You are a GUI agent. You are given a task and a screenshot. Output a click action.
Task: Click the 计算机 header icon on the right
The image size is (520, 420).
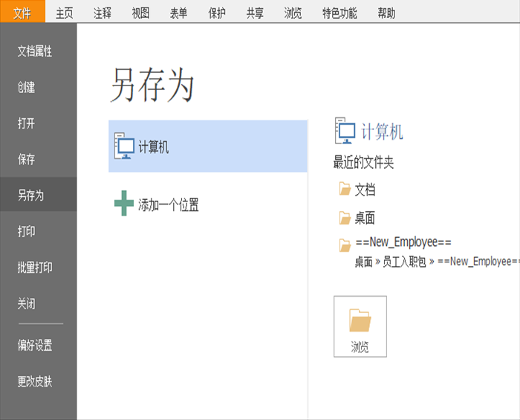345,130
